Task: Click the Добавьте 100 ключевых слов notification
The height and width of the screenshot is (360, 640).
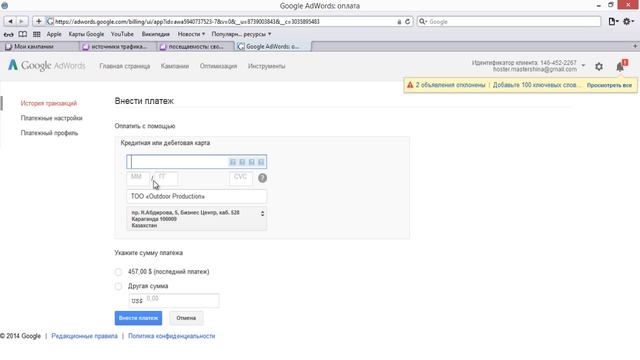Action: tap(536, 85)
